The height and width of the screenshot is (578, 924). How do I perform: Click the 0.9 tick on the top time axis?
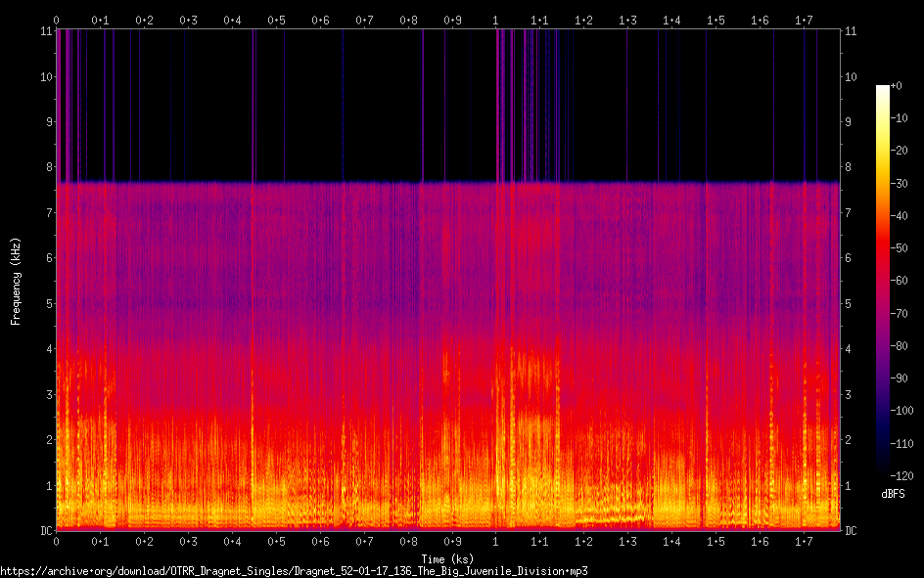(x=452, y=20)
